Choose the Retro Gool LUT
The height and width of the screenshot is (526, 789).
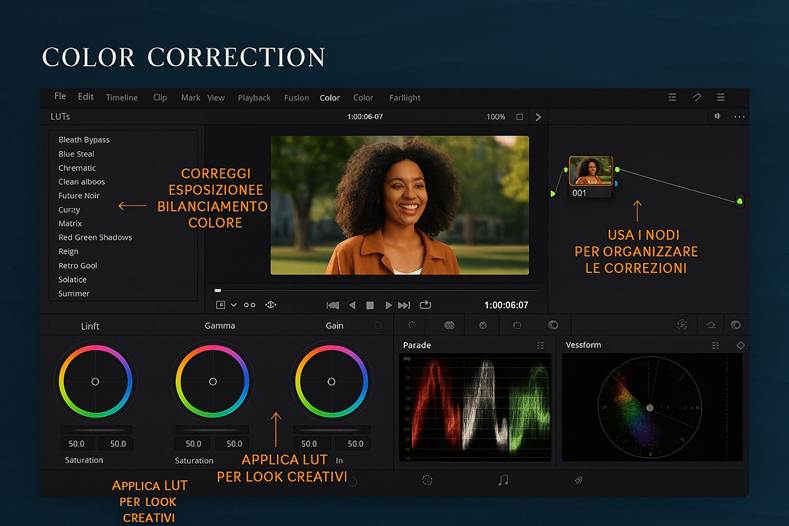tap(78, 266)
